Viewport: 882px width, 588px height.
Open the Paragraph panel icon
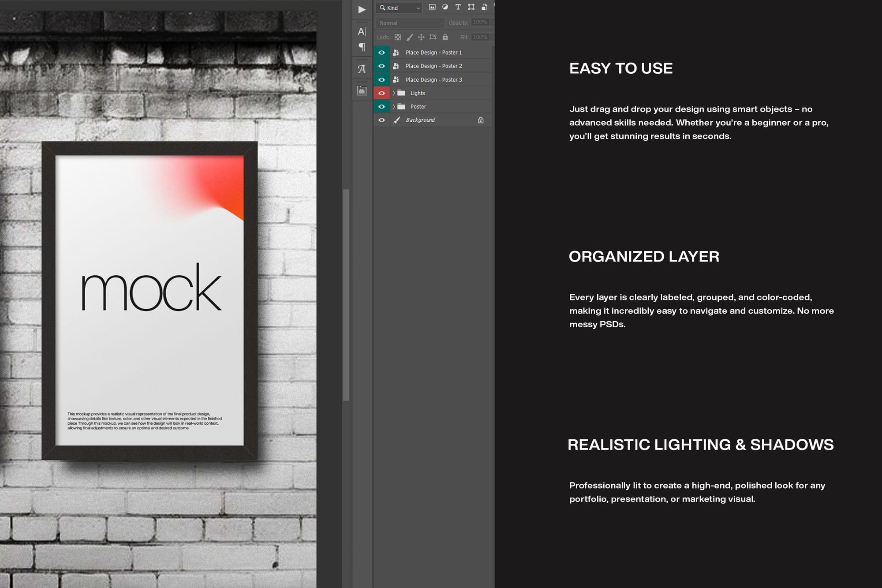coord(362,47)
